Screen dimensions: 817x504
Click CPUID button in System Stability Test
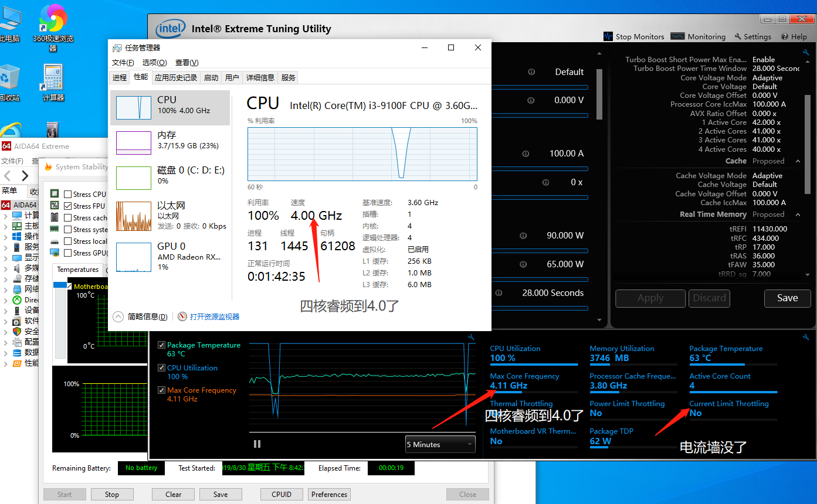click(282, 495)
